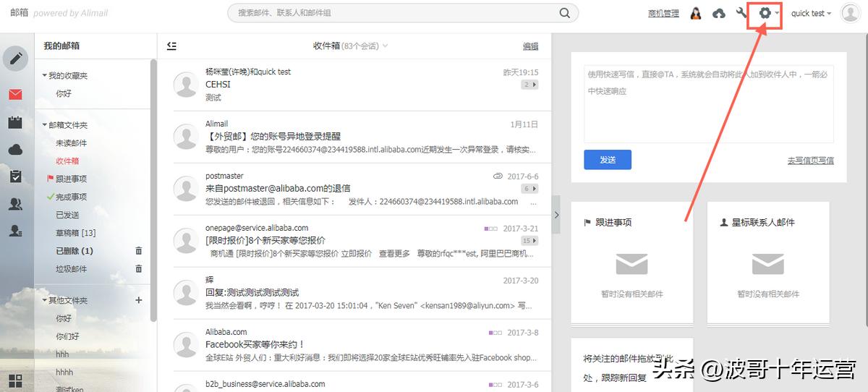The image size is (868, 392).
Task: Collapse the 其他文件夹 tree section
Action: tap(45, 300)
